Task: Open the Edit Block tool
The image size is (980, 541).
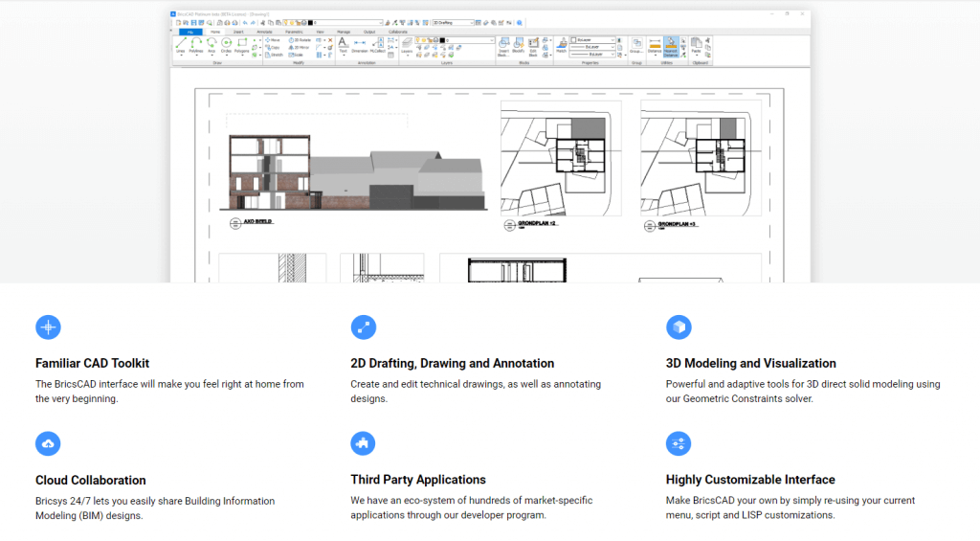Action: pos(533,47)
